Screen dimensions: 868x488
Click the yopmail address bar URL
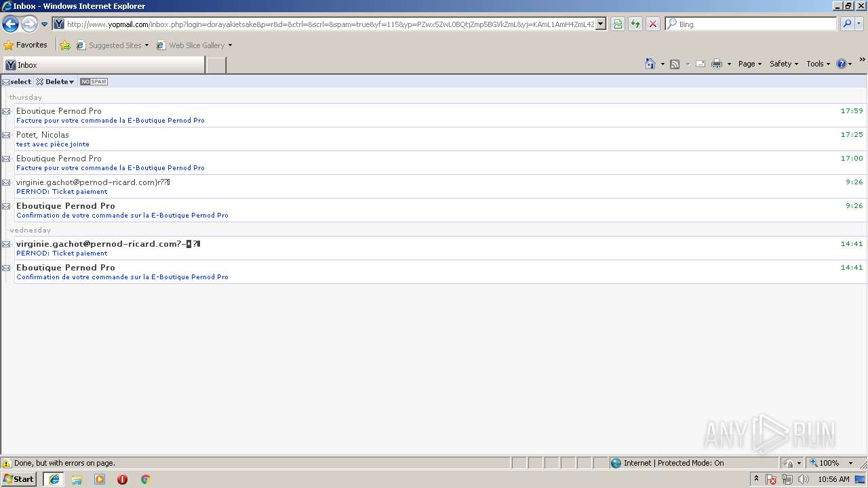coord(330,24)
